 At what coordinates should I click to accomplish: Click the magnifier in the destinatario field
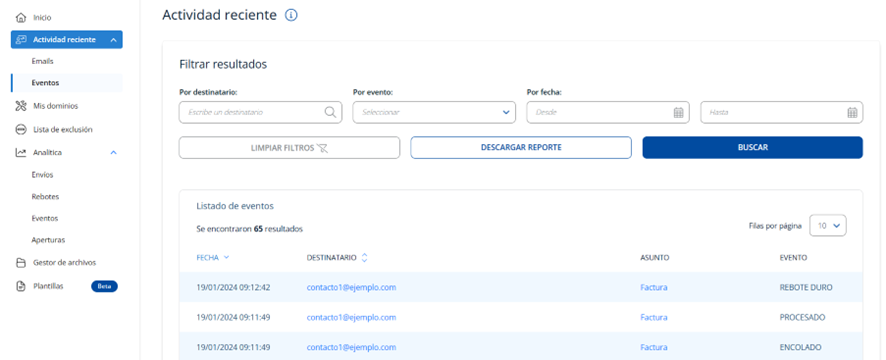330,112
